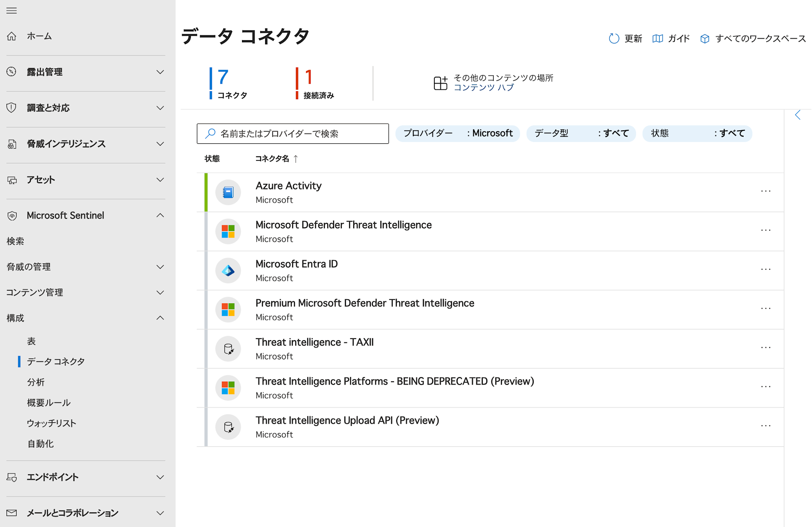Expand the 調査と対応 section chevron
The height and width of the screenshot is (527, 812).
pos(160,108)
